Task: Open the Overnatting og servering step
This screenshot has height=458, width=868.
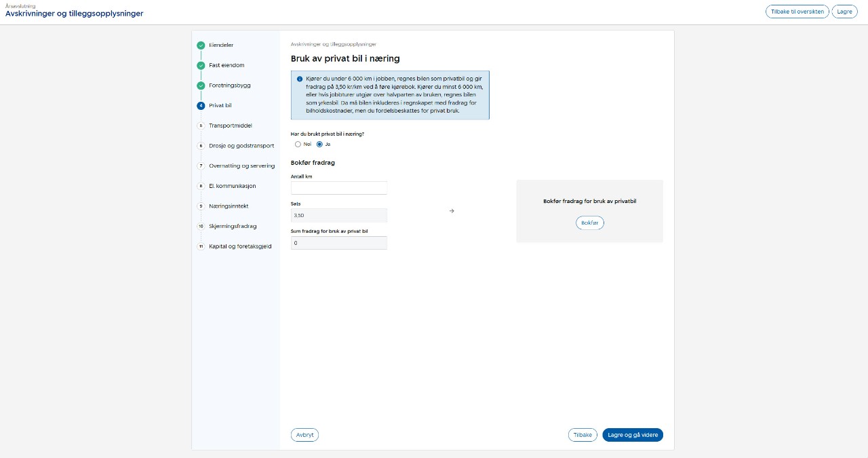Action: [241, 166]
